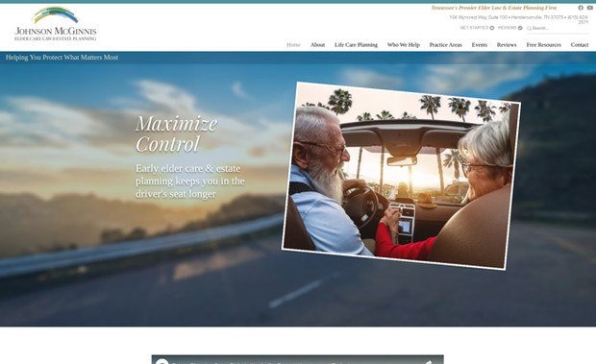Click the small REVIEWS link above search

point(507,28)
